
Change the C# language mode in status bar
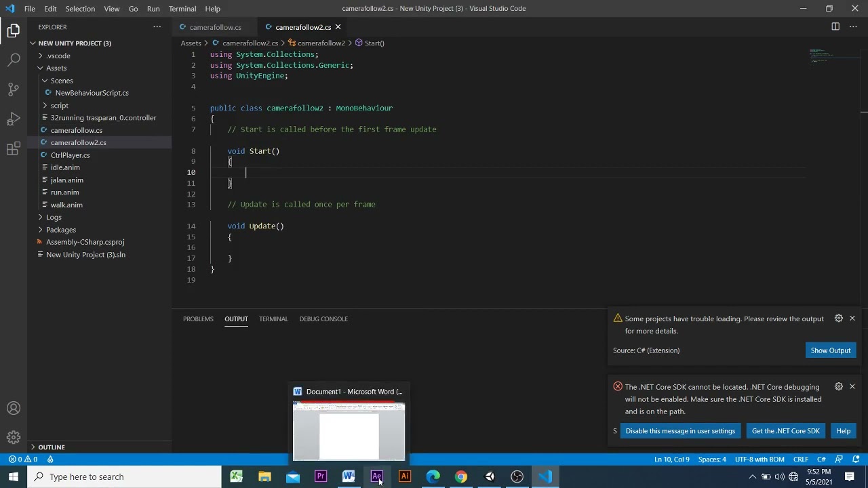[x=821, y=459]
